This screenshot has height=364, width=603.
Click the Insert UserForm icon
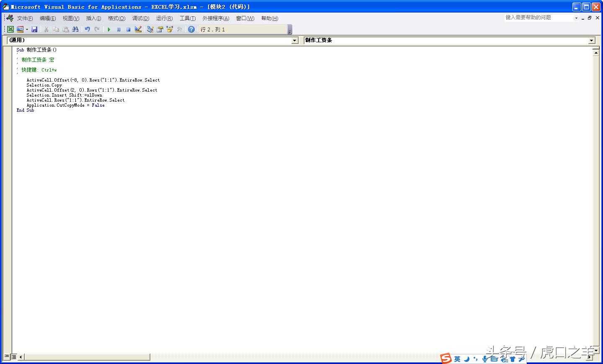[x=20, y=29]
